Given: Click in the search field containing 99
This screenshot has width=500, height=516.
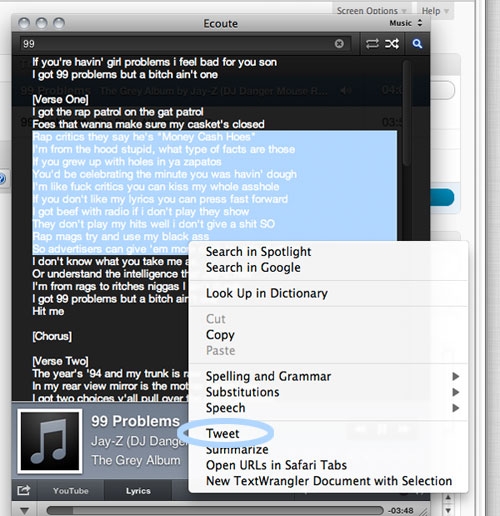Looking at the screenshot, I should (185, 44).
